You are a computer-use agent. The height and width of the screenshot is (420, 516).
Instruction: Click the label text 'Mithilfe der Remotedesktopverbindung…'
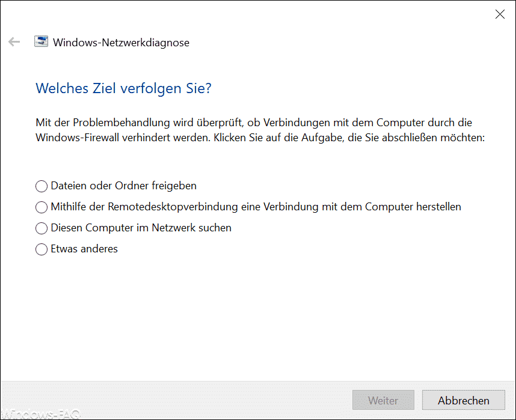[x=256, y=207]
